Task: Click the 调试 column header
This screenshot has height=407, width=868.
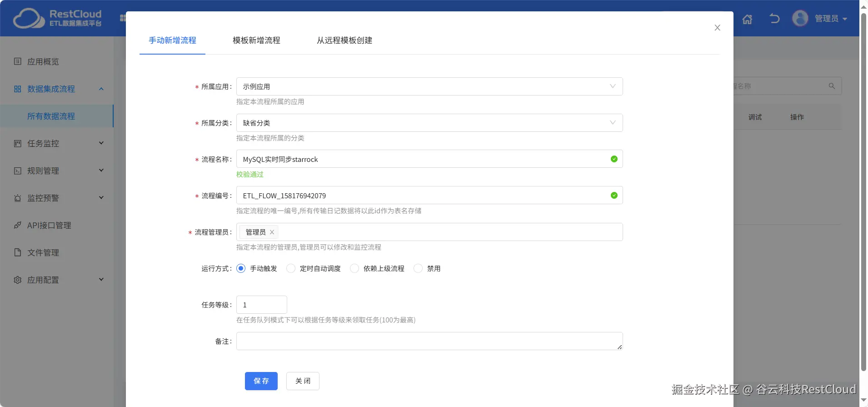Action: (x=755, y=117)
